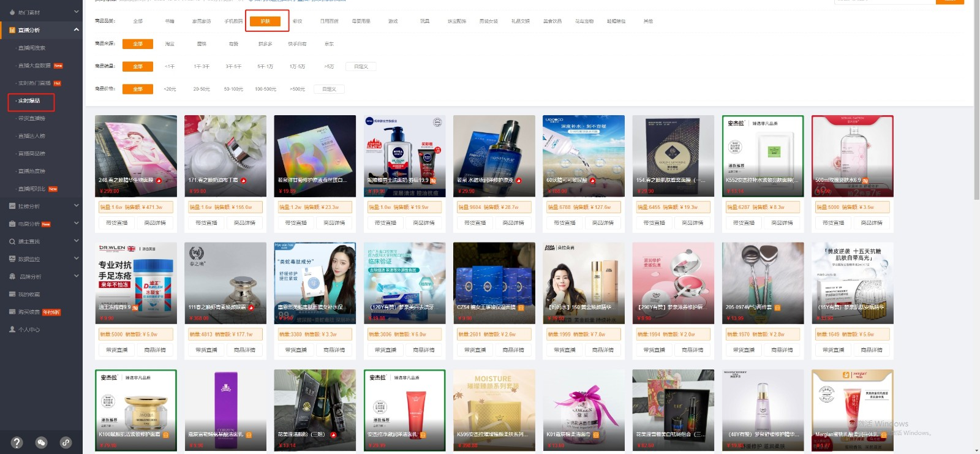Screen dimensions: 980x454
Task: Click the 播主查找 magnifier icon
Action: (x=12, y=241)
